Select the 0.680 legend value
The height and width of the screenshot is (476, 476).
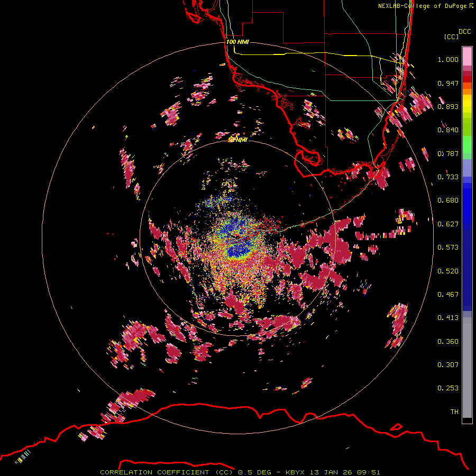pos(448,200)
